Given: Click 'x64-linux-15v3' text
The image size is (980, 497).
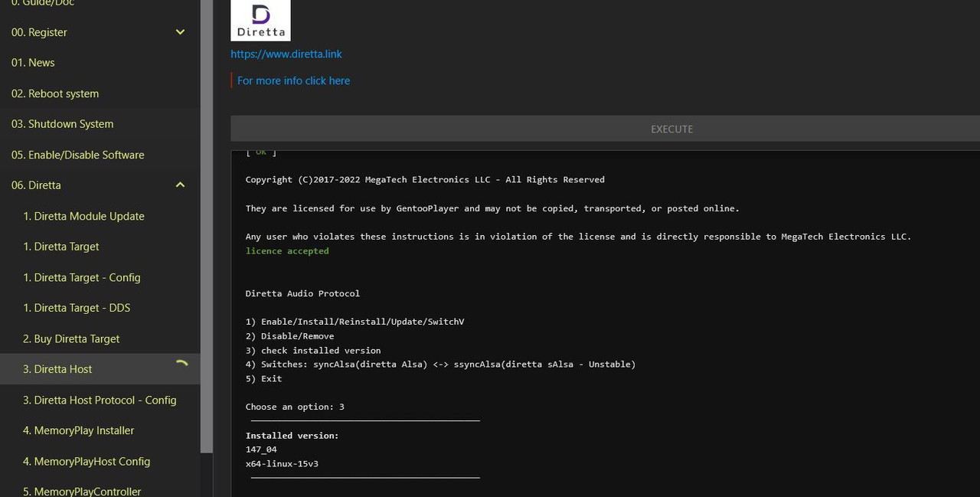Looking at the screenshot, I should pos(282,464).
